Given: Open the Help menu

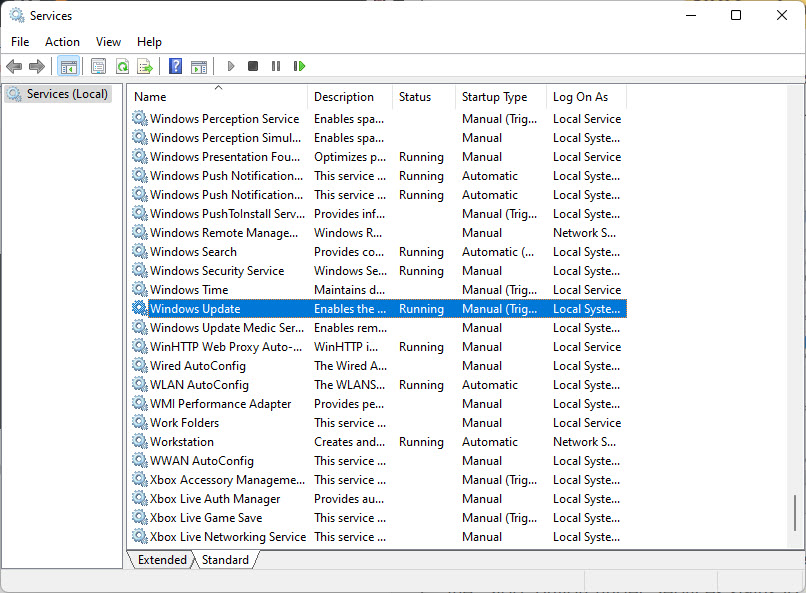Looking at the screenshot, I should [x=149, y=42].
